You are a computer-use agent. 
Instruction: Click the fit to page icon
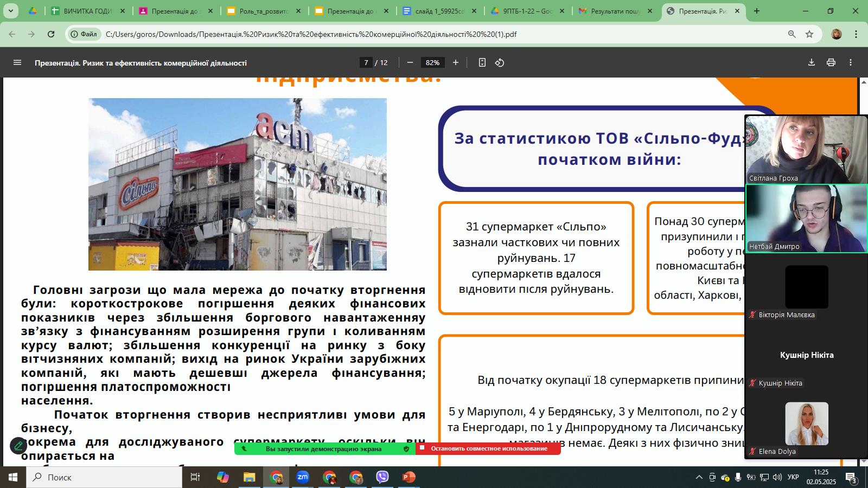coord(482,62)
